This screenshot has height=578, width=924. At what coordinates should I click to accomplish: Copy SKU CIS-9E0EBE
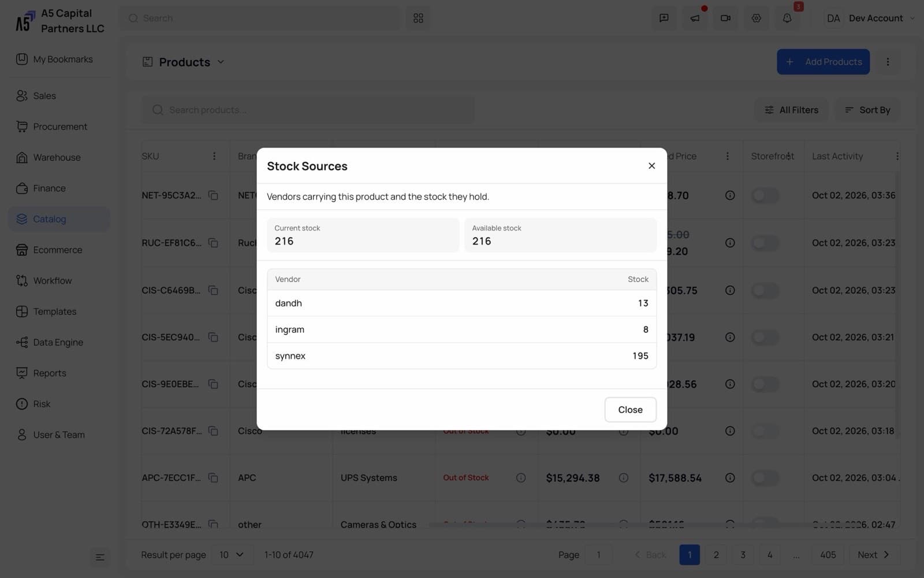[213, 384]
